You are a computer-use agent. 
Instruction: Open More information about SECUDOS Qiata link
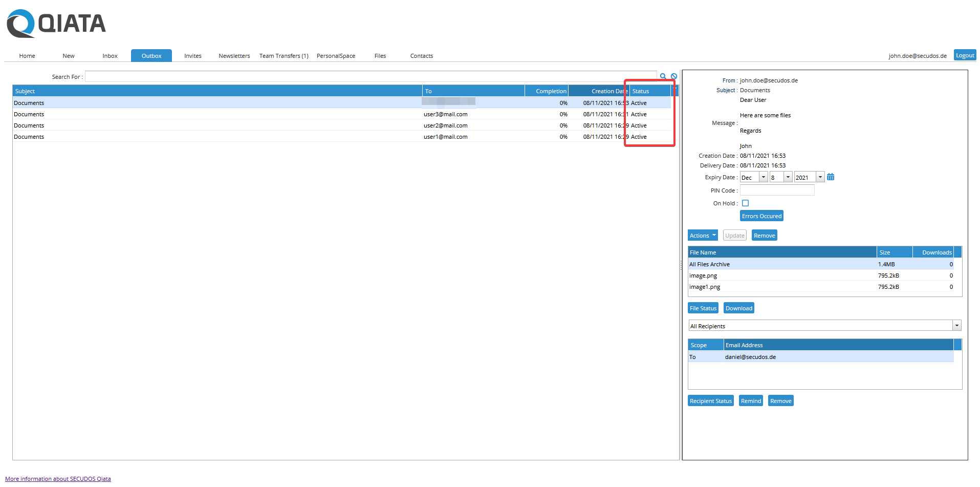(x=58, y=479)
